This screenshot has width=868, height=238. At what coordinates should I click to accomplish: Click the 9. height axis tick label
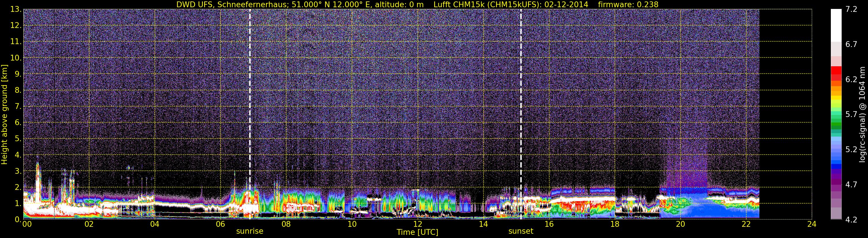pos(18,74)
